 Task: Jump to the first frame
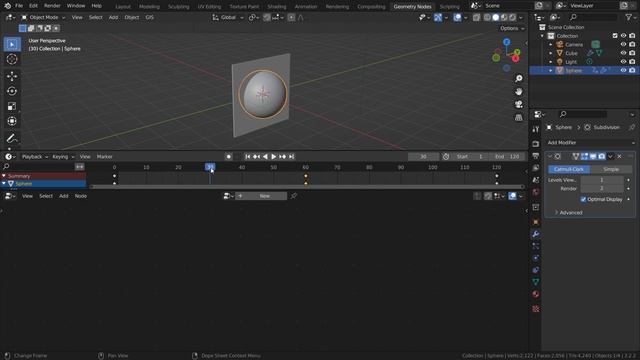247,157
